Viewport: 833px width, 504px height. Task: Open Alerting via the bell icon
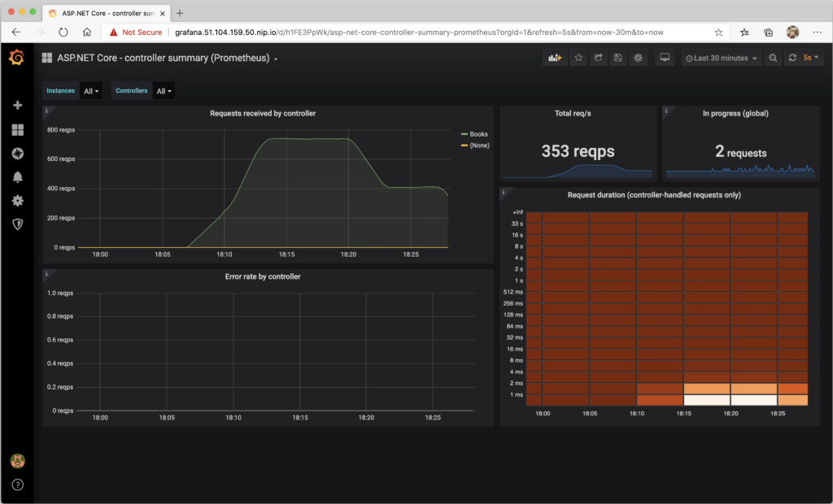(x=18, y=177)
